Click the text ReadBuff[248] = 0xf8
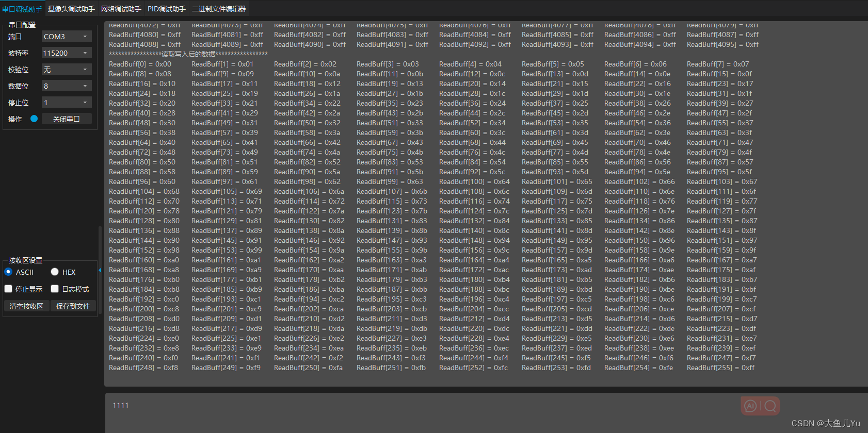This screenshot has width=868, height=433. coord(143,368)
